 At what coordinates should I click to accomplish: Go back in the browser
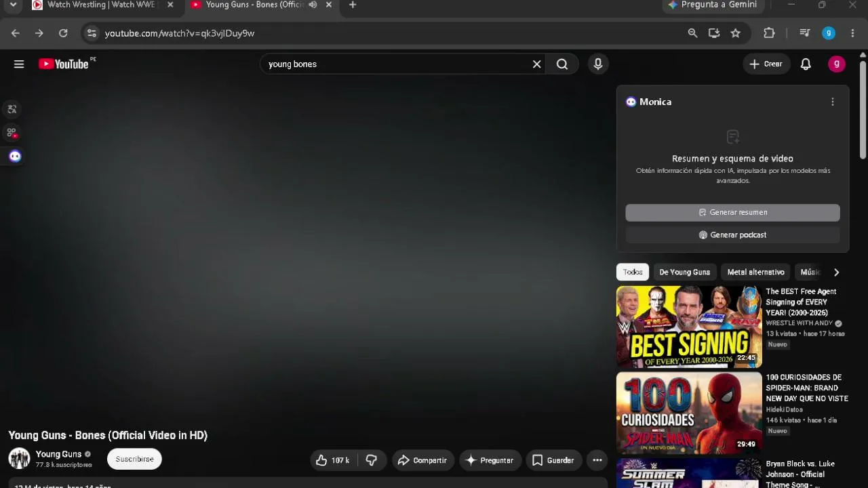coord(16,33)
